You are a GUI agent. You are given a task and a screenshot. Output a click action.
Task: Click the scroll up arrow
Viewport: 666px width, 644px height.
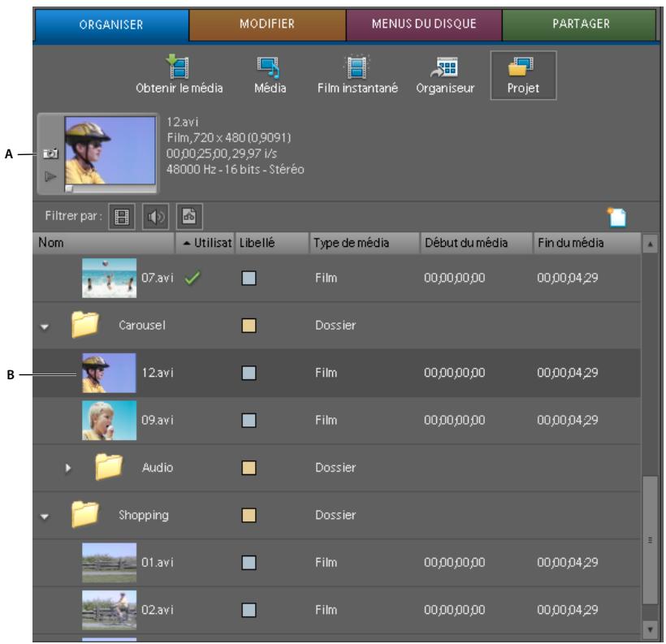pyautogui.click(x=650, y=244)
